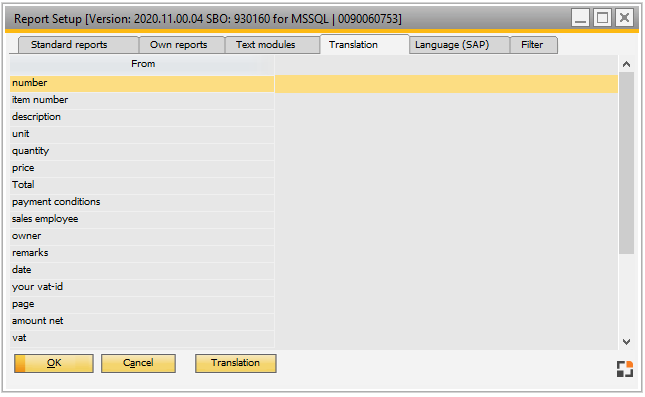Viewport: 645px width, 397px height.
Task: Click the vertical scrollbar thumb
Action: [626, 163]
